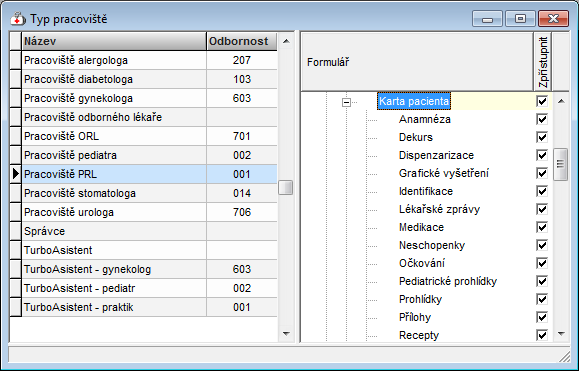Click down arrow of workplace list scrollbar
Image resolution: width=579 pixels, height=371 pixels.
coord(286,333)
